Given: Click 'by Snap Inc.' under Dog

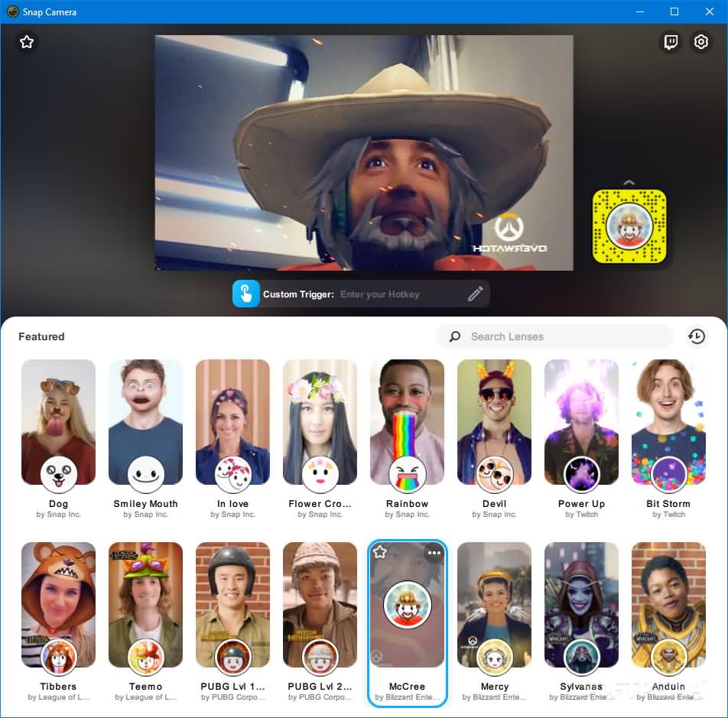Looking at the screenshot, I should [58, 515].
